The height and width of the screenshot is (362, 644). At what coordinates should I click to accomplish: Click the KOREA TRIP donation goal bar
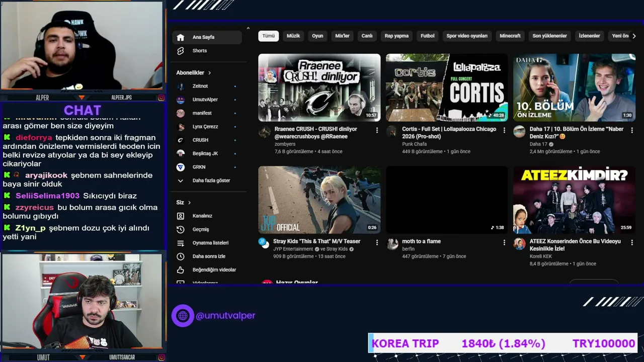point(503,343)
